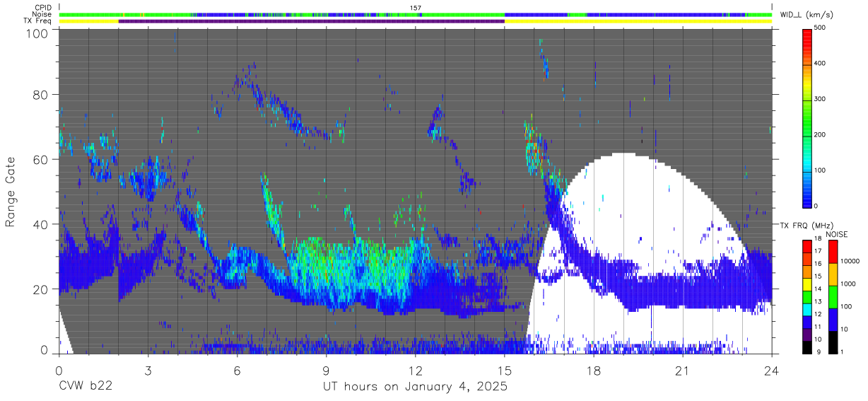Click the 24 hour mark on UT axis

point(772,369)
